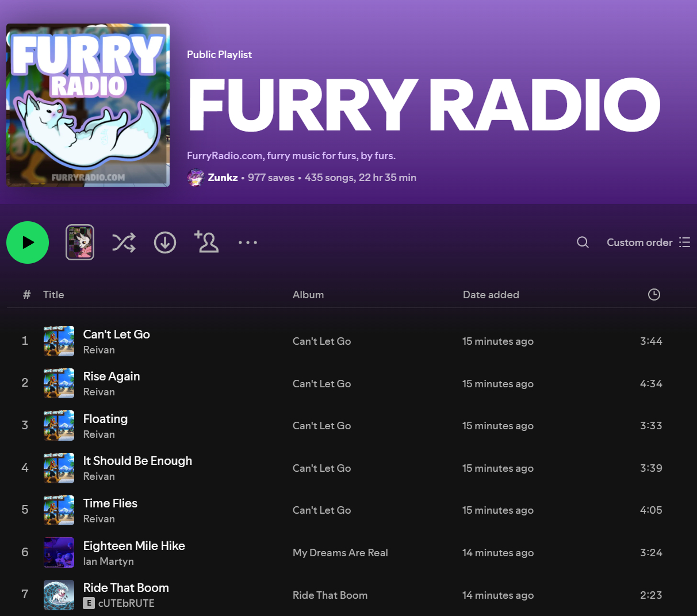Sort by the Title column header
The height and width of the screenshot is (616, 697).
click(53, 295)
